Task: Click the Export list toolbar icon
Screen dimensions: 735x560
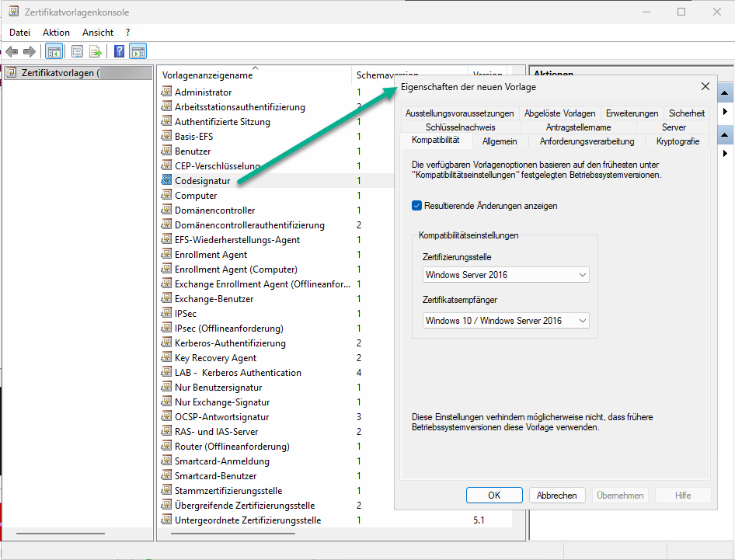Action: (x=96, y=52)
